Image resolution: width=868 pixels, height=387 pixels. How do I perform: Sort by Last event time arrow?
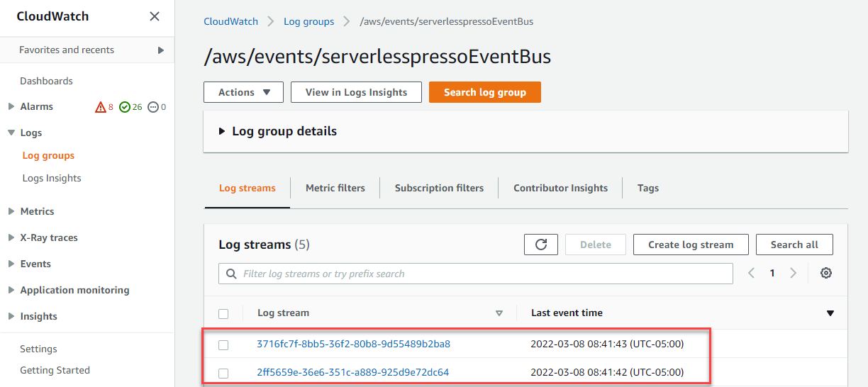[830, 313]
